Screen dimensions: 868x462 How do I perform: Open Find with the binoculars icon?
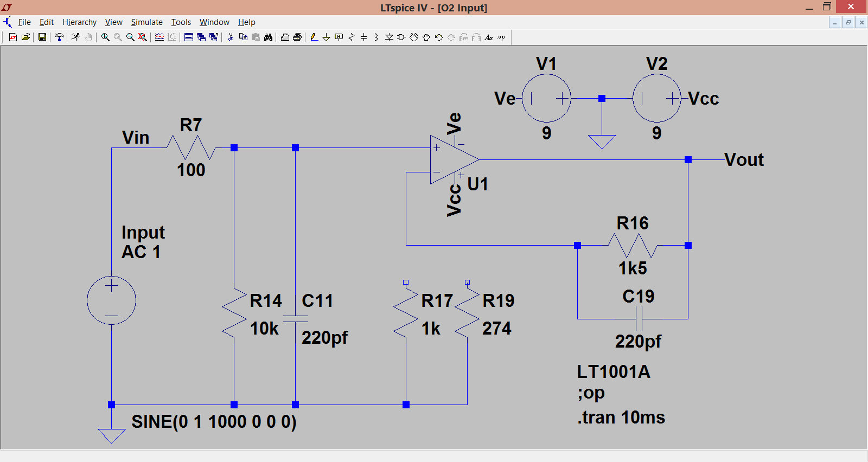click(x=268, y=37)
